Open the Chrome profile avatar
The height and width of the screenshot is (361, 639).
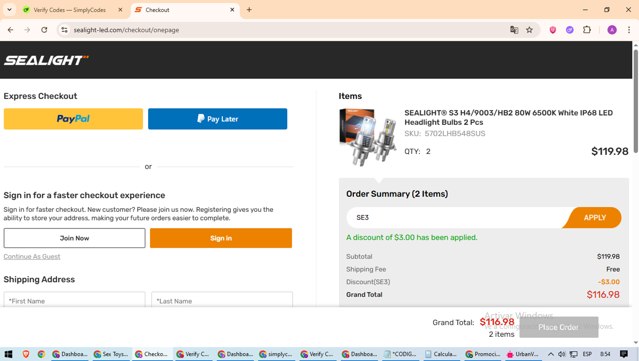[612, 30]
